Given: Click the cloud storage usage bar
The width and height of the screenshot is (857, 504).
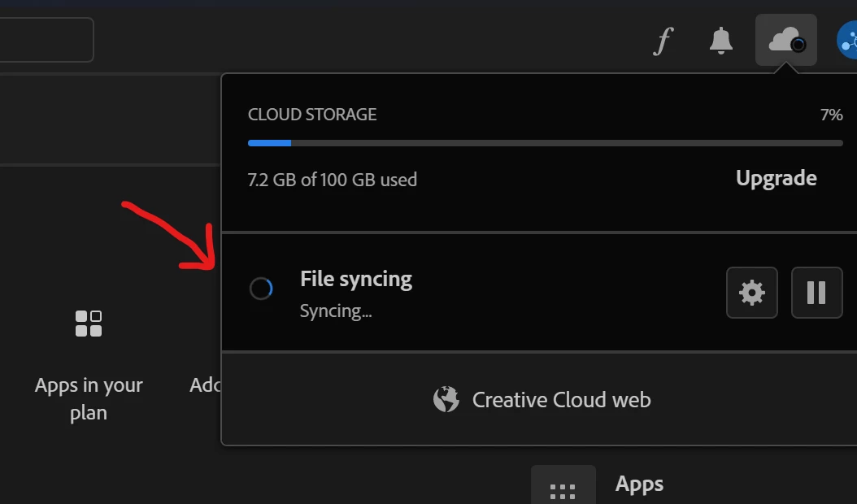Looking at the screenshot, I should point(545,143).
